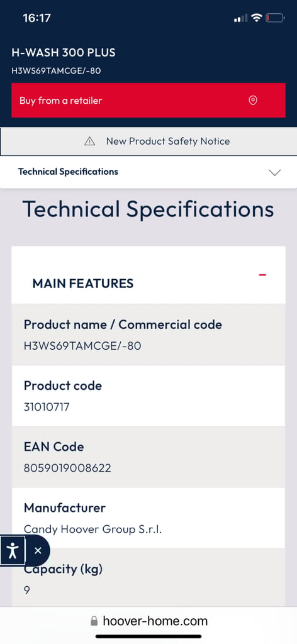Open the accessibility figure icon
Viewport: 297px width, 644px height.
pyautogui.click(x=13, y=550)
